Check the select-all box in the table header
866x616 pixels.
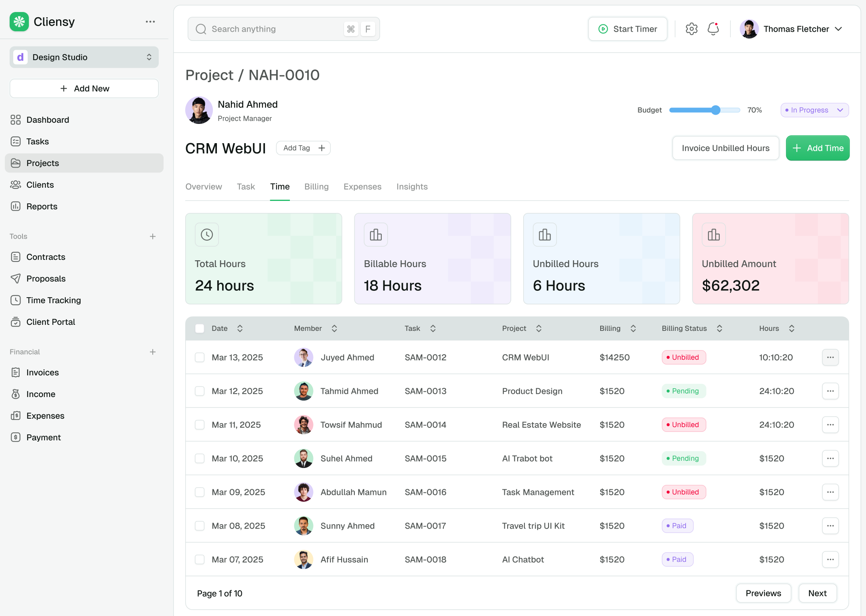click(199, 328)
